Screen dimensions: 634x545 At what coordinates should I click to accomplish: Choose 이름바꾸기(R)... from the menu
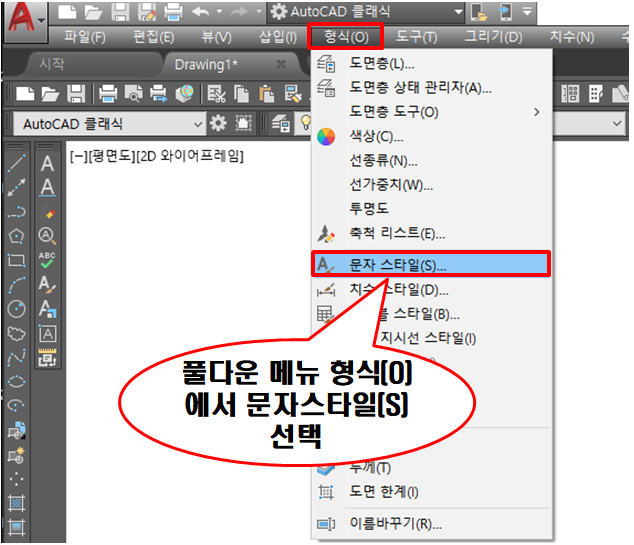432,524
